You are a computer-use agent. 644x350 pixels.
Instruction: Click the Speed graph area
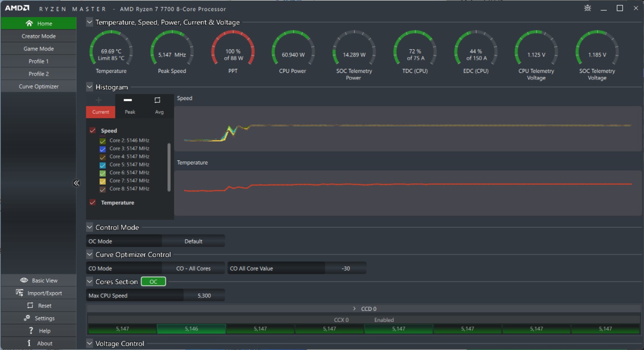408,129
